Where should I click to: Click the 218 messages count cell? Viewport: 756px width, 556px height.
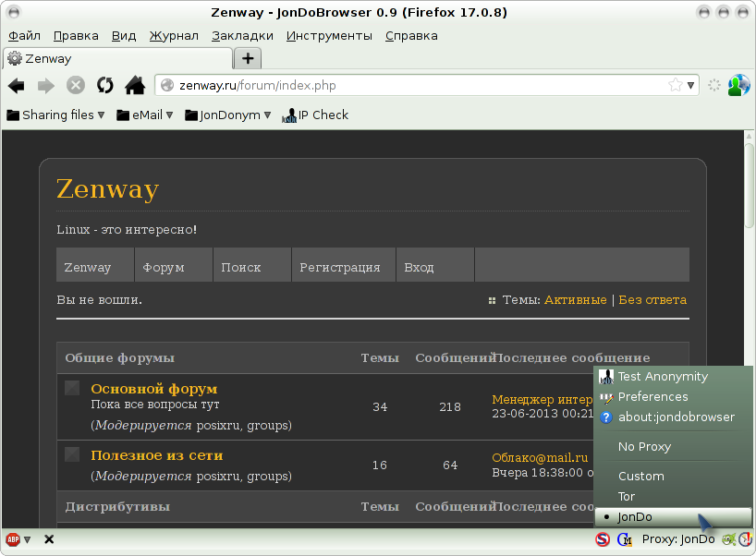click(x=450, y=407)
